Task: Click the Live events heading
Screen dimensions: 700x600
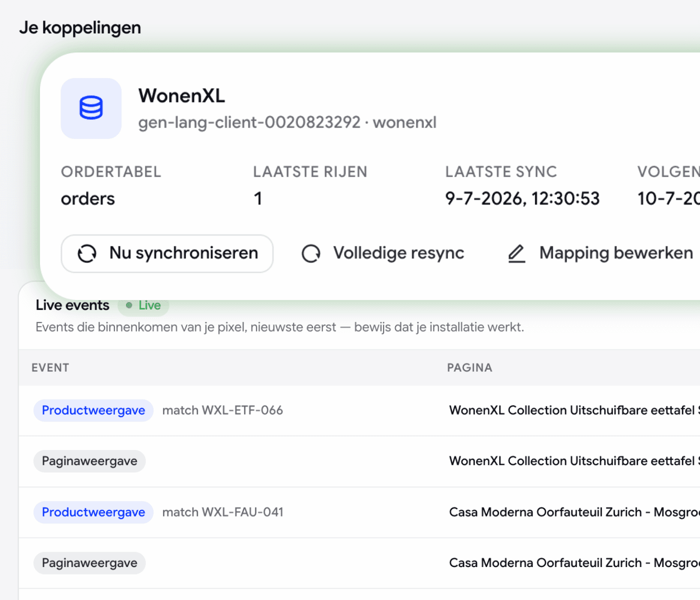Action: coord(72,305)
